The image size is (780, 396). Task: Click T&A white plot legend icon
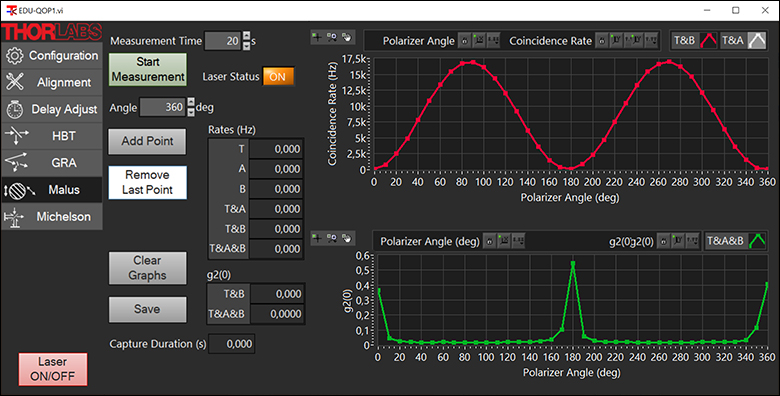coord(757,40)
